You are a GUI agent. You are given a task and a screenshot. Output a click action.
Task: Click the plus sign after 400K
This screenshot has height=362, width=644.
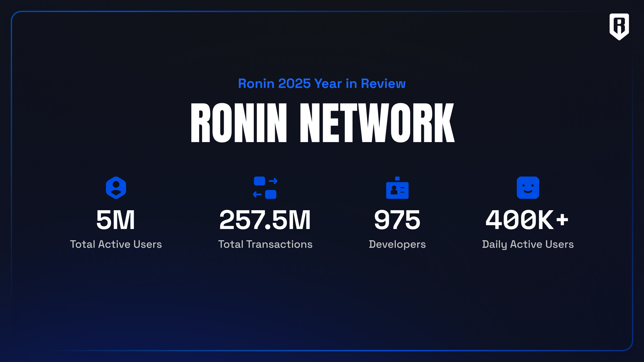pos(562,220)
